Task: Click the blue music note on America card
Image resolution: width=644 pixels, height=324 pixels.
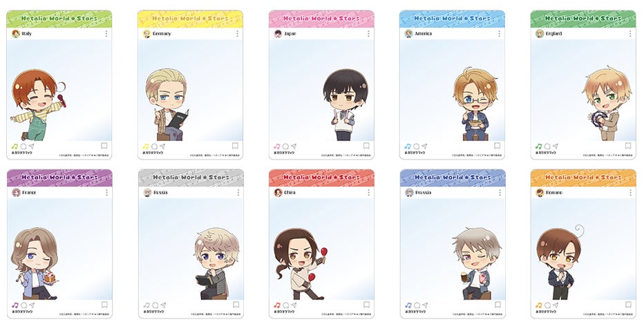Action: click(408, 146)
